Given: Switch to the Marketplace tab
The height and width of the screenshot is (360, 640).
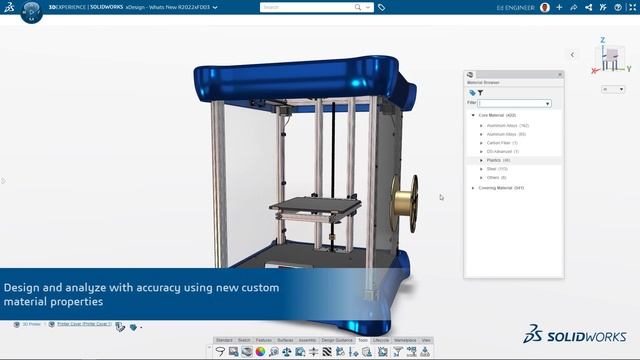Looking at the screenshot, I should [x=405, y=340].
